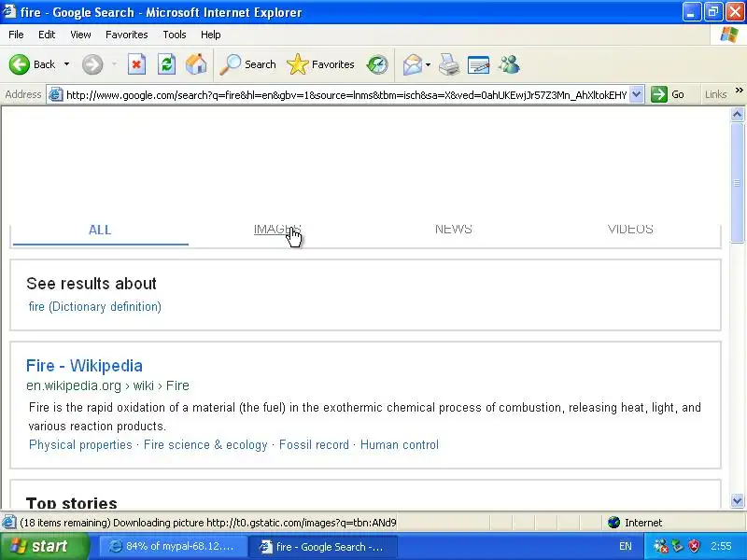
Task: Expand the Address bar dropdown arrow
Action: (637, 94)
